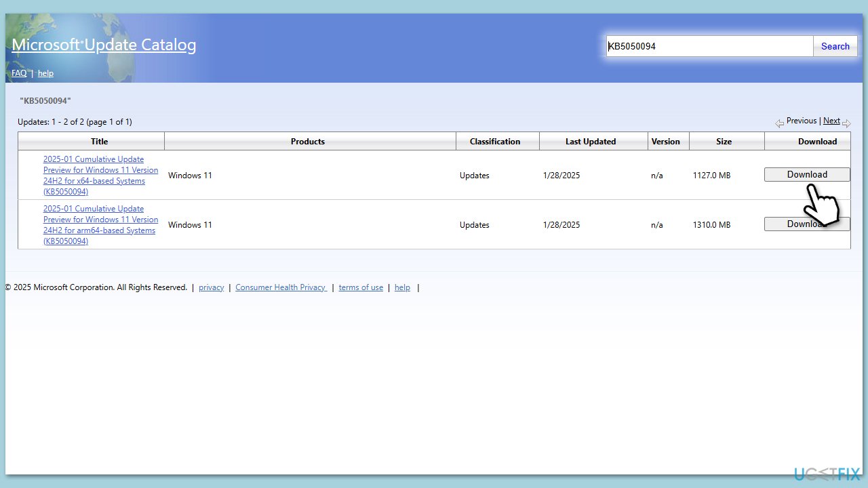Image resolution: width=868 pixels, height=488 pixels.
Task: Open the FAQ link in header
Action: point(19,73)
